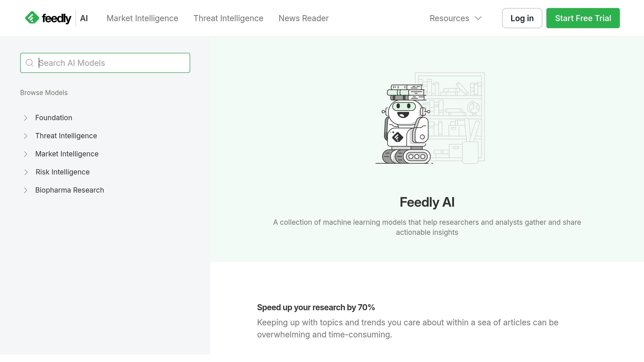Start a free trial

pyautogui.click(x=583, y=18)
